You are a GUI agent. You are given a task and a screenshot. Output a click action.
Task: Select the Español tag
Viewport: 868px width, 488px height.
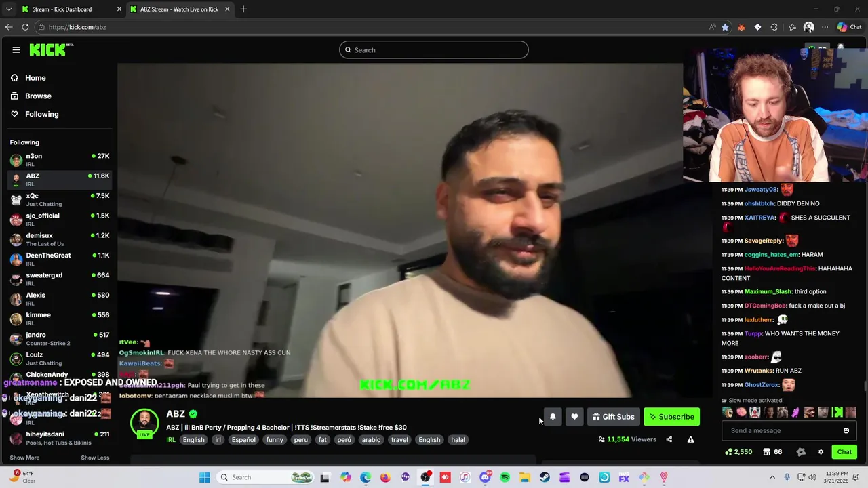coord(243,440)
